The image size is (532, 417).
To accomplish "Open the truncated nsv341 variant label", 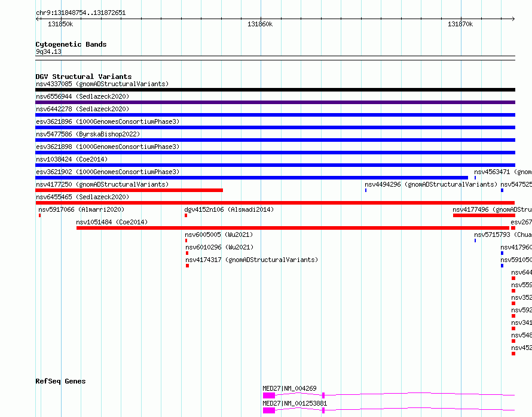I will pyautogui.click(x=521, y=322).
